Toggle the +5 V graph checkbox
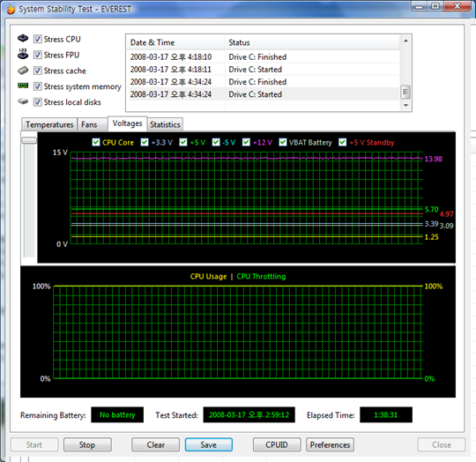Image resolution: width=476 pixels, height=462 pixels. point(183,142)
